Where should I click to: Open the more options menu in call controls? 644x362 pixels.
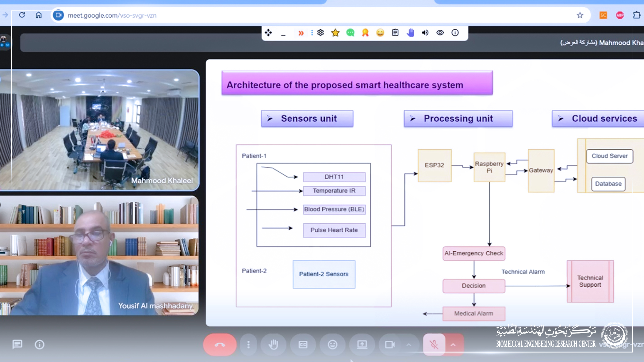point(248,345)
